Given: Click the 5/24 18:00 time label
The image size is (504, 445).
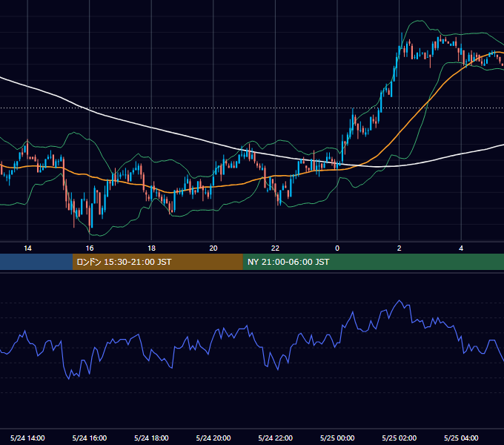Looking at the screenshot, I should pos(151,438).
